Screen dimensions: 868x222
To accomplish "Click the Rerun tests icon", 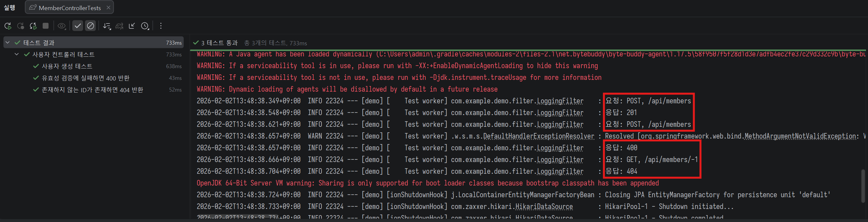I will point(8,26).
